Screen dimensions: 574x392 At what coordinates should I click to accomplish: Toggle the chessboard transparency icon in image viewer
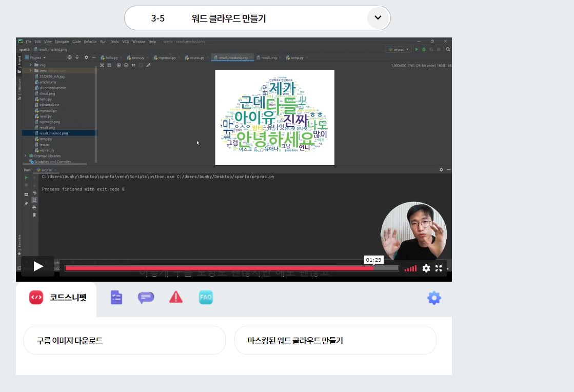coord(102,65)
